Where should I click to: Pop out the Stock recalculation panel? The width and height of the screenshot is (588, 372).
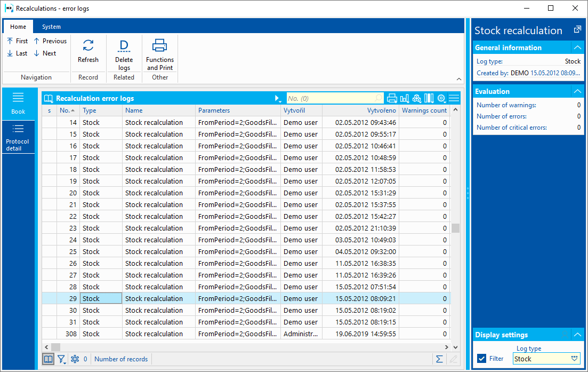577,30
